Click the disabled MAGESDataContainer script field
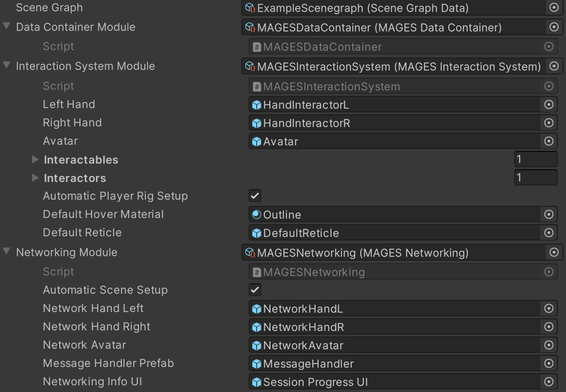This screenshot has height=392, width=566. (x=403, y=46)
